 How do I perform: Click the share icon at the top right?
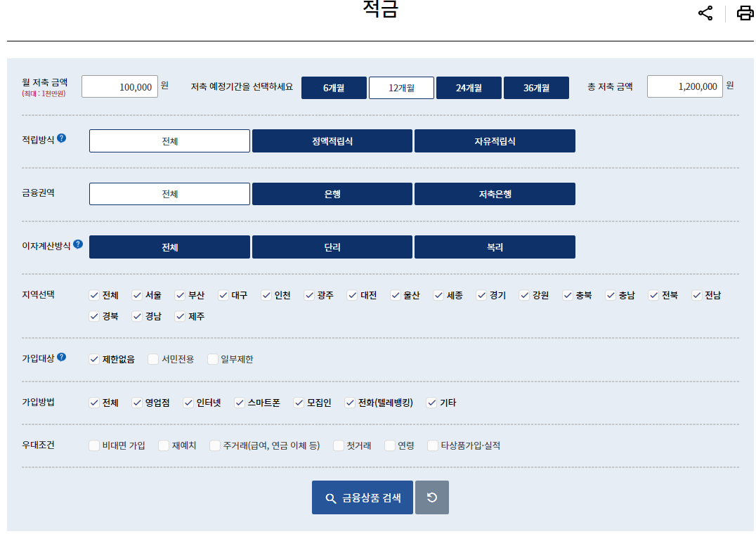705,13
